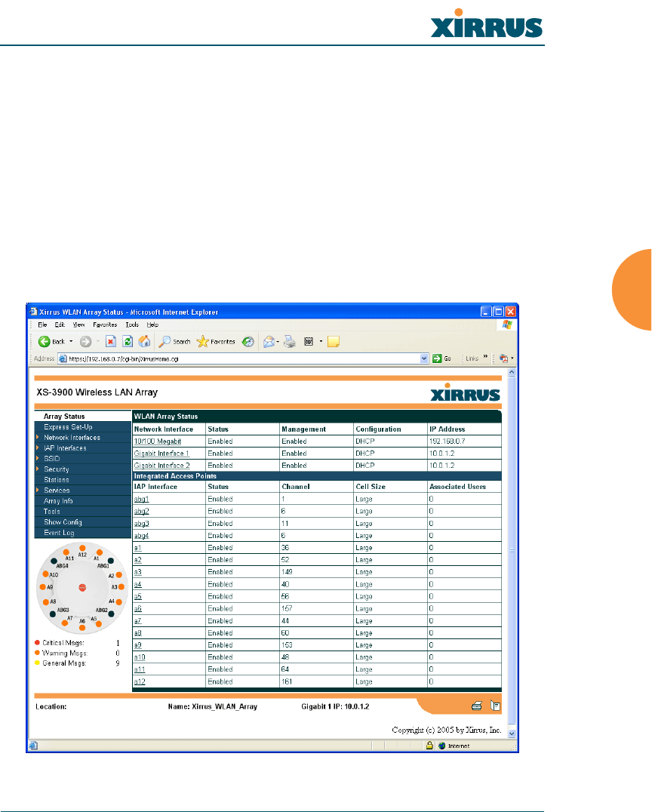Click the browser Forward arrow icon
The height and width of the screenshot is (812, 652).
(85, 341)
